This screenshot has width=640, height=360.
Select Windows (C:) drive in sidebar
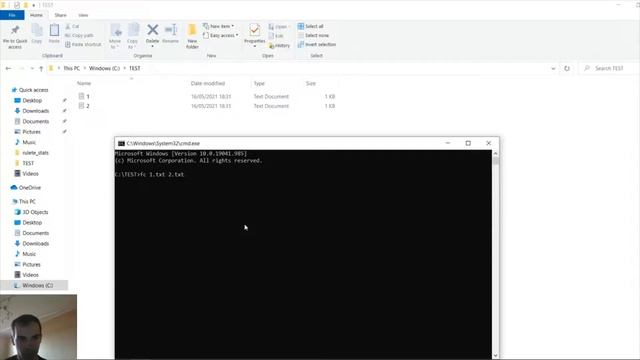click(x=37, y=285)
